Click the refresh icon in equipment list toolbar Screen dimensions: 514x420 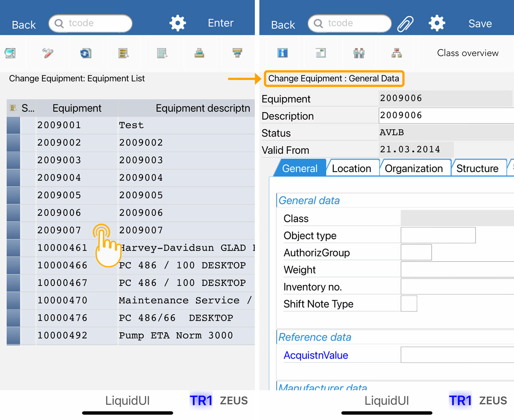coord(86,53)
